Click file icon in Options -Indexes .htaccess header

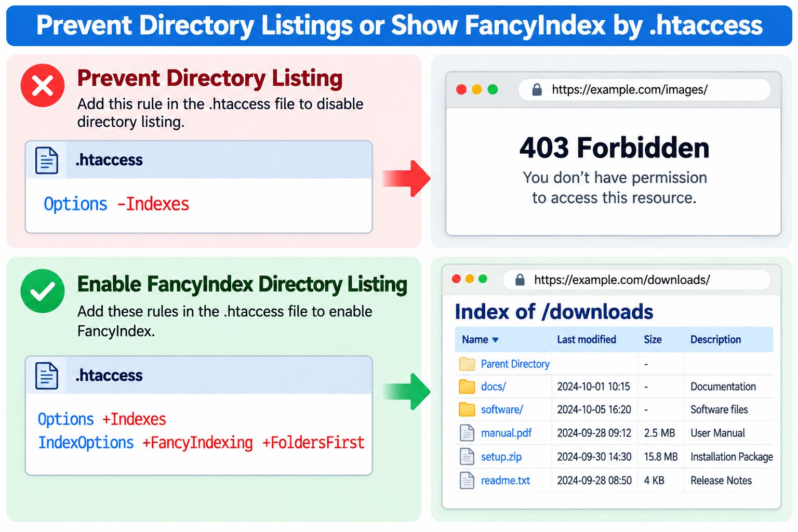click(x=47, y=160)
